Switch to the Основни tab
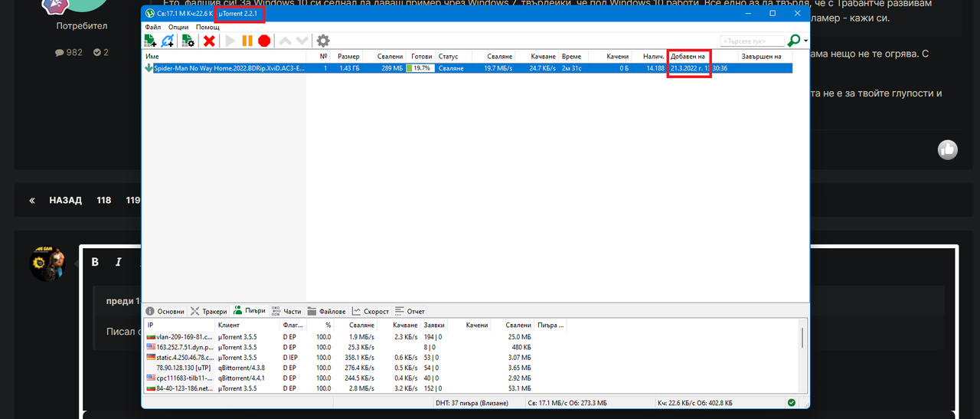The height and width of the screenshot is (419, 980). click(165, 311)
